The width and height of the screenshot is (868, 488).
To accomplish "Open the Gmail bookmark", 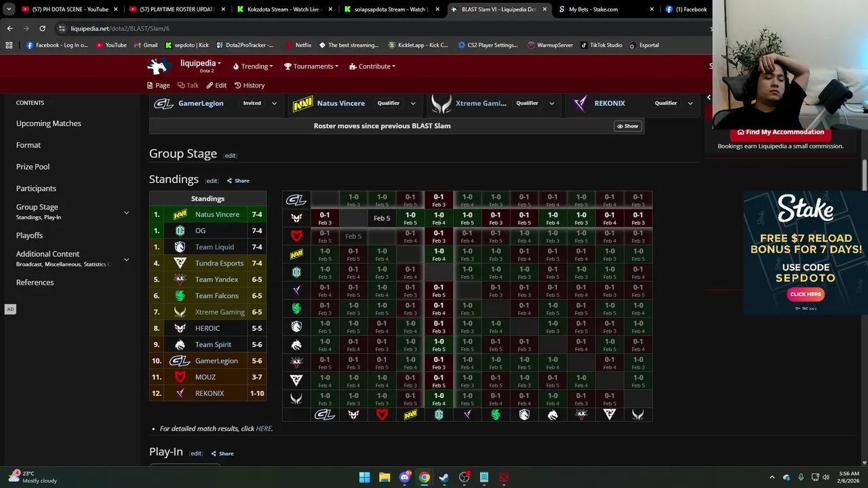I will (146, 45).
